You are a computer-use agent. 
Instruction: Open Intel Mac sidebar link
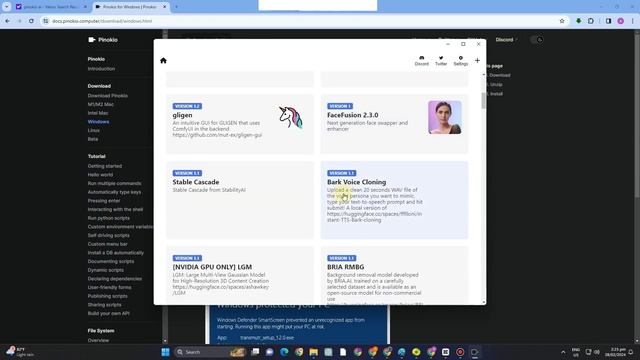(98, 113)
